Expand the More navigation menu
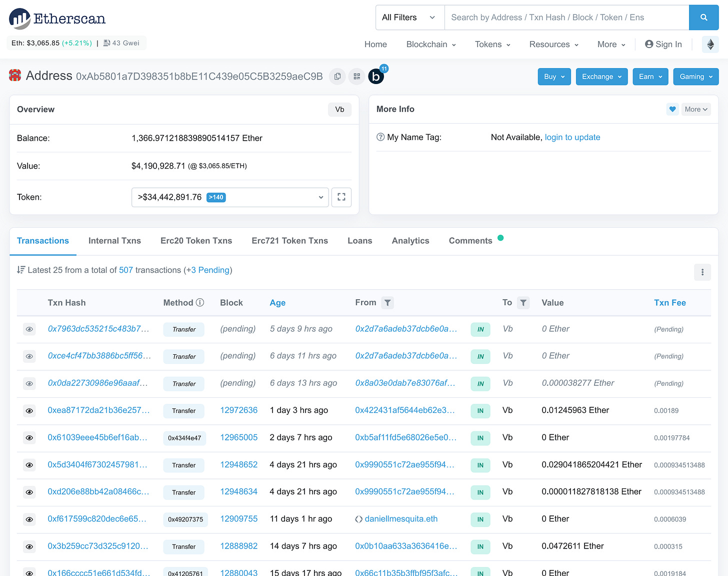The image size is (728, 576). [611, 44]
